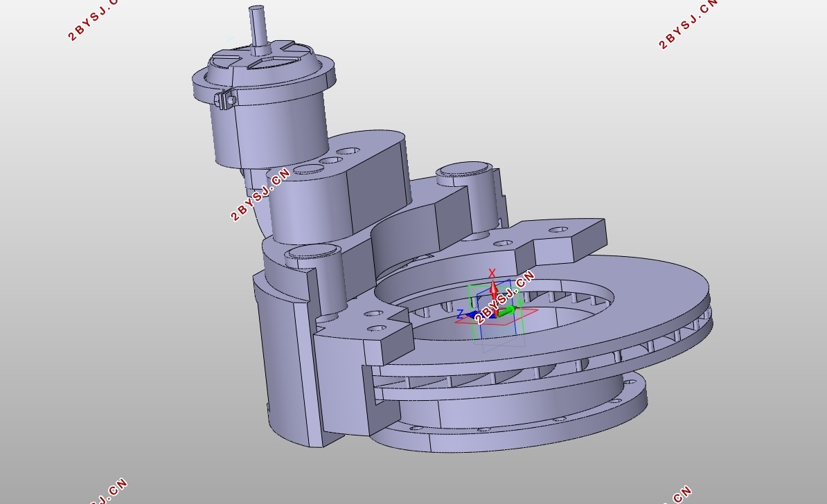Image resolution: width=827 pixels, height=504 pixels.
Task: Click the top-left 2BYSJ.CN watermark
Action: (x=93, y=21)
